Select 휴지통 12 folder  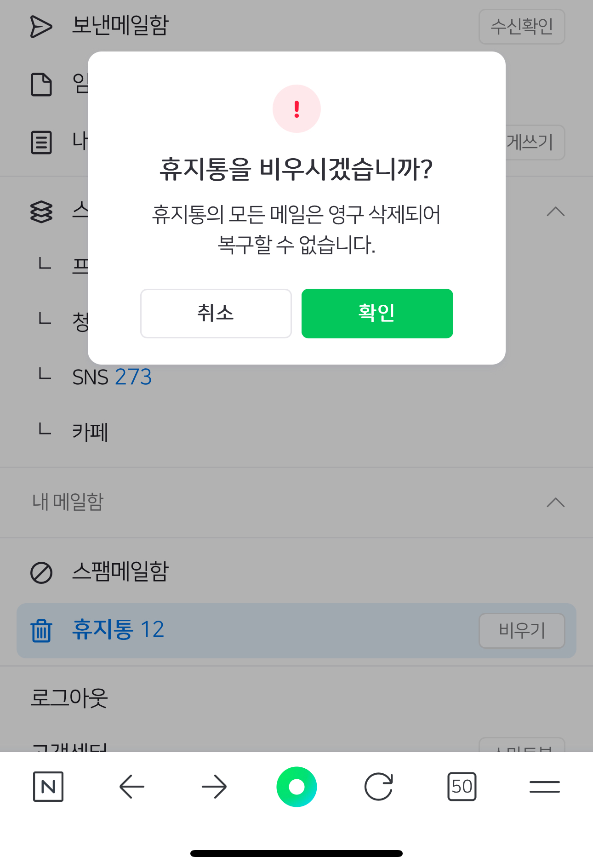point(118,629)
